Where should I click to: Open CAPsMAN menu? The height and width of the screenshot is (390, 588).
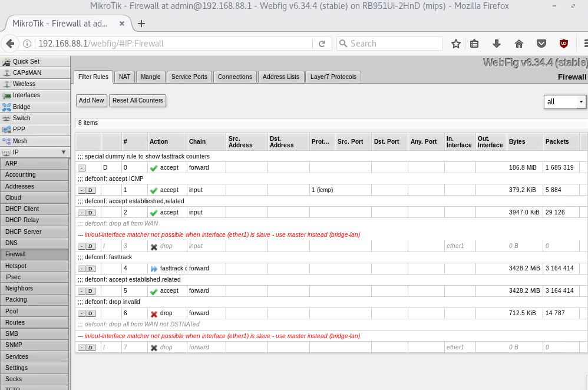35,72
